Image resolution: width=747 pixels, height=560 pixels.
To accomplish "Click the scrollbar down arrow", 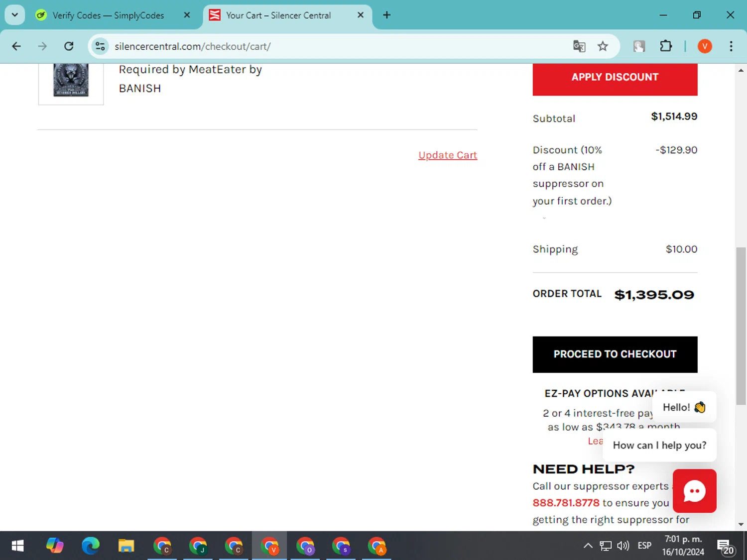I will pos(741,524).
